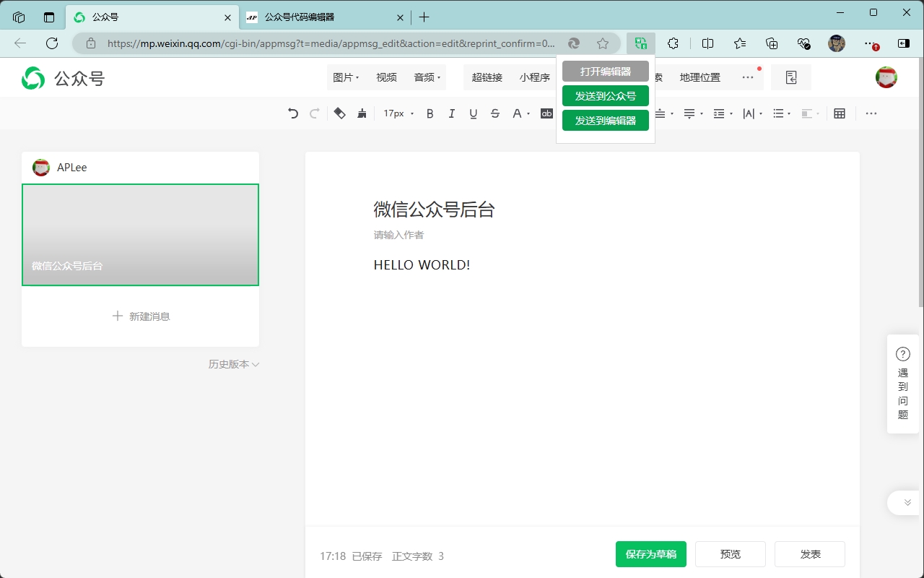Open the 音频 insert dropdown
The image size is (924, 578).
coord(427,77)
